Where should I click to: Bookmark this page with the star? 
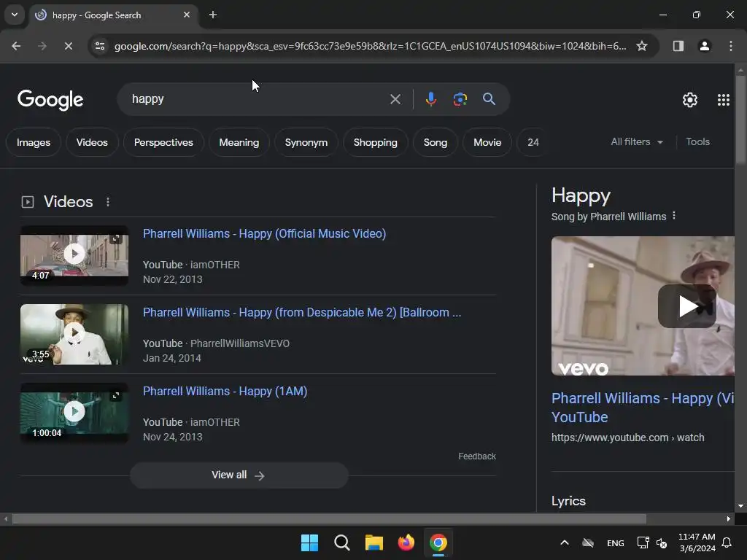(642, 46)
